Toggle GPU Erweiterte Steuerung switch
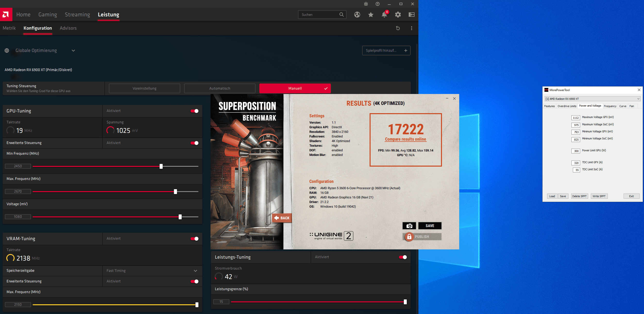The height and width of the screenshot is (314, 644). click(195, 143)
